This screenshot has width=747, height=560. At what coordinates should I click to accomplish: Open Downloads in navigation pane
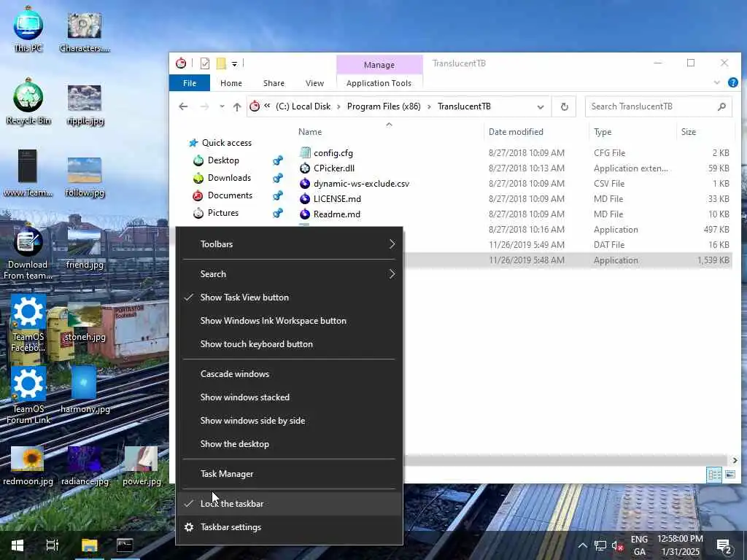(228, 178)
